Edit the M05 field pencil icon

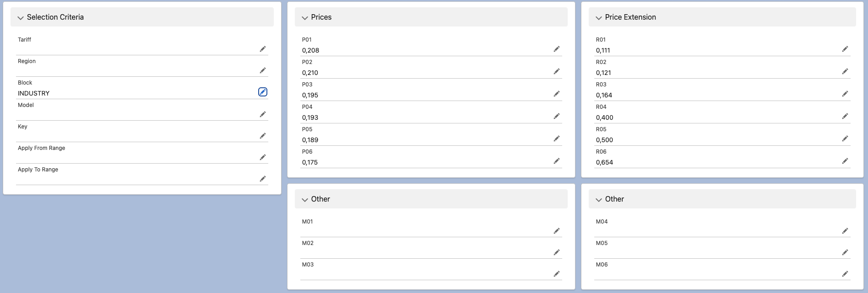pyautogui.click(x=845, y=252)
